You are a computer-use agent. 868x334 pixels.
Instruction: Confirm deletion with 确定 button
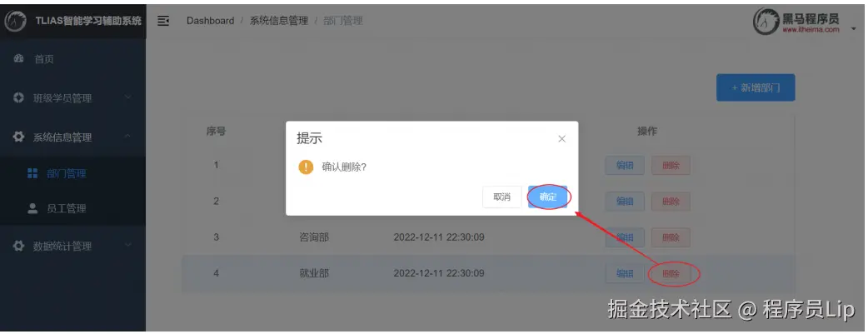click(548, 197)
